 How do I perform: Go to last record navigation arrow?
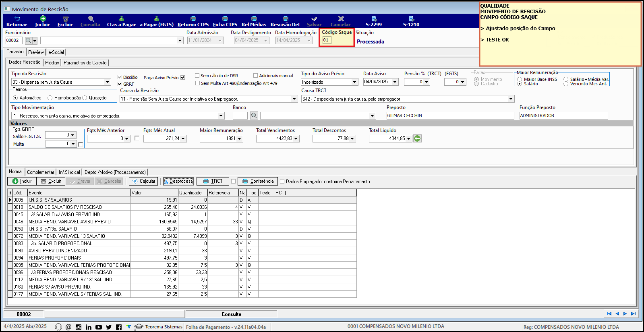[x=633, y=314]
